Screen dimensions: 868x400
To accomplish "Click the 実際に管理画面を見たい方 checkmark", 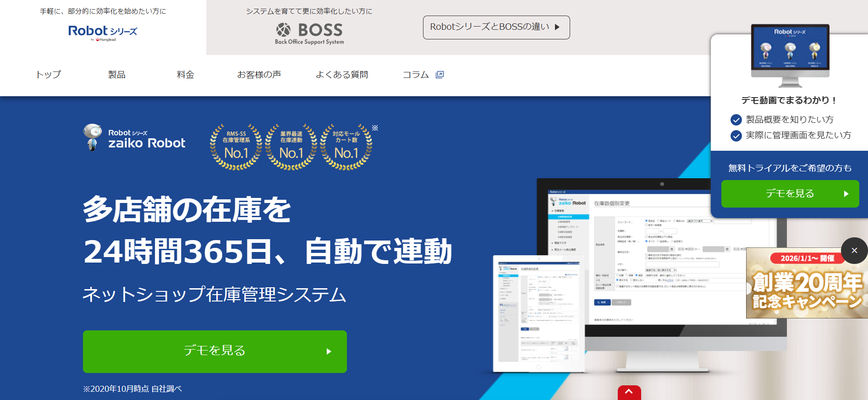I will 736,136.
